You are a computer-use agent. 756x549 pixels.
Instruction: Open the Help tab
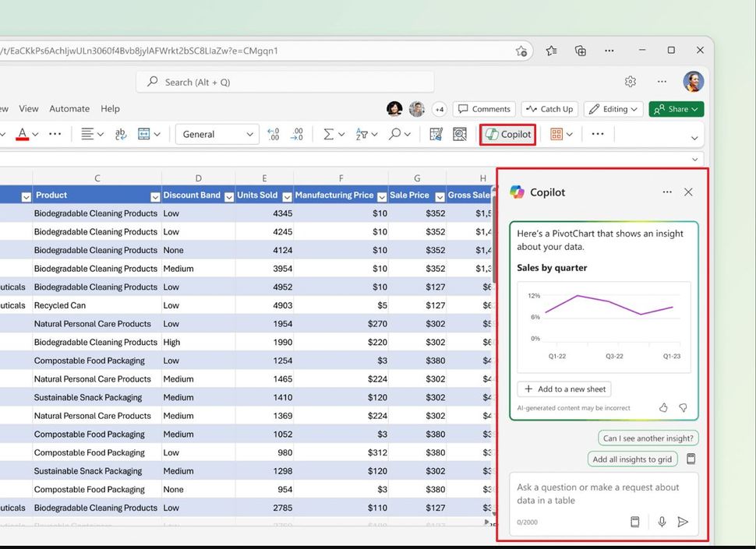(111, 109)
